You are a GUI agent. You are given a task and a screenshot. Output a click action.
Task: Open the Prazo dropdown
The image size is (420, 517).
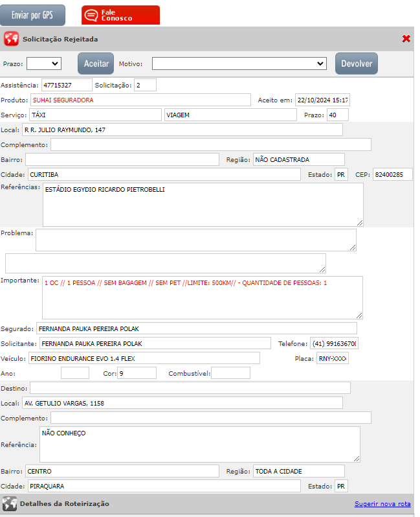tap(44, 63)
